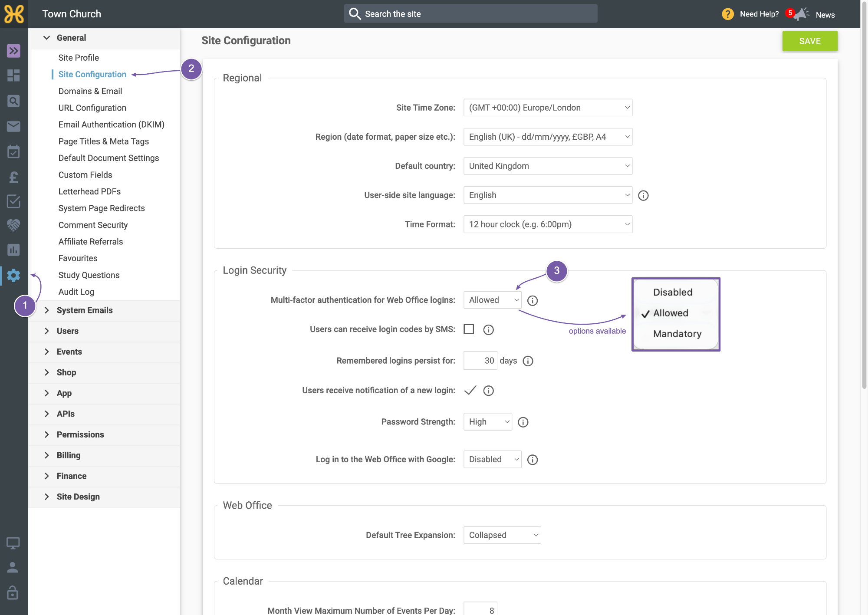Expand the APIs section

[104, 414]
